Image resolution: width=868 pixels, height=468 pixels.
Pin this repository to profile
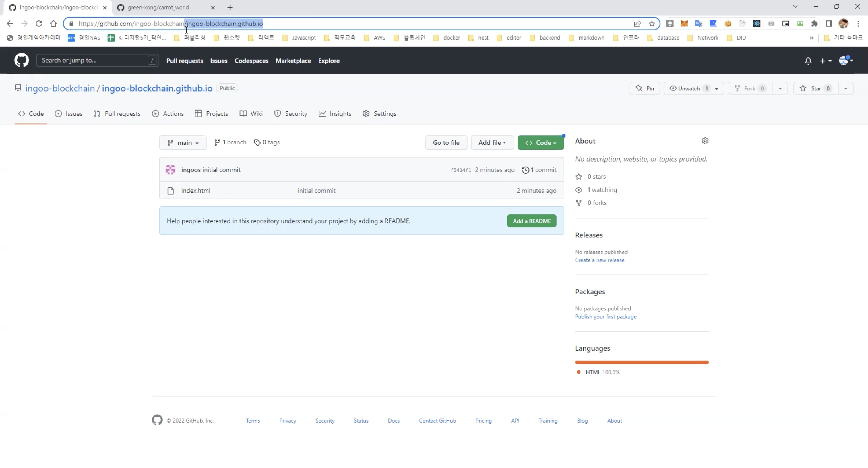pos(645,89)
